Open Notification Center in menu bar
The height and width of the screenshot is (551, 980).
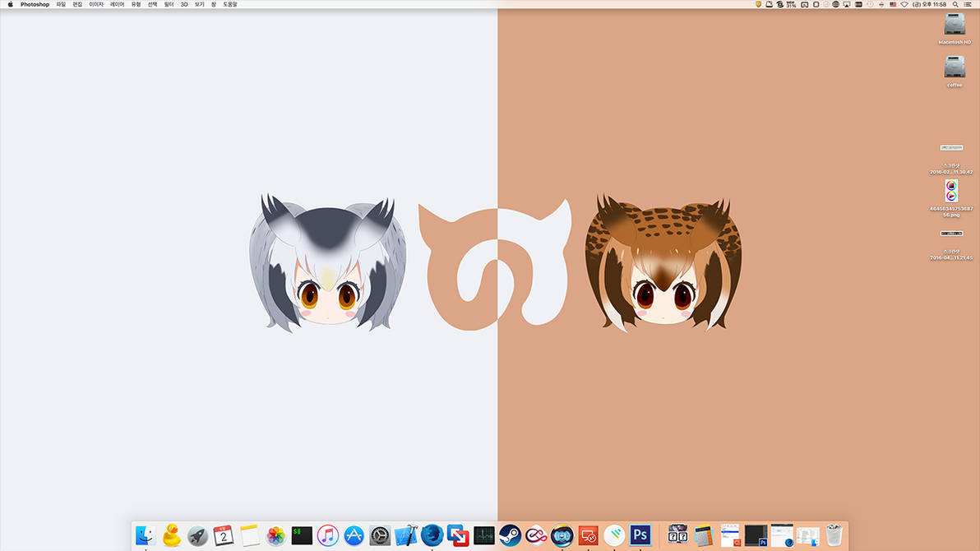pyautogui.click(x=967, y=4)
